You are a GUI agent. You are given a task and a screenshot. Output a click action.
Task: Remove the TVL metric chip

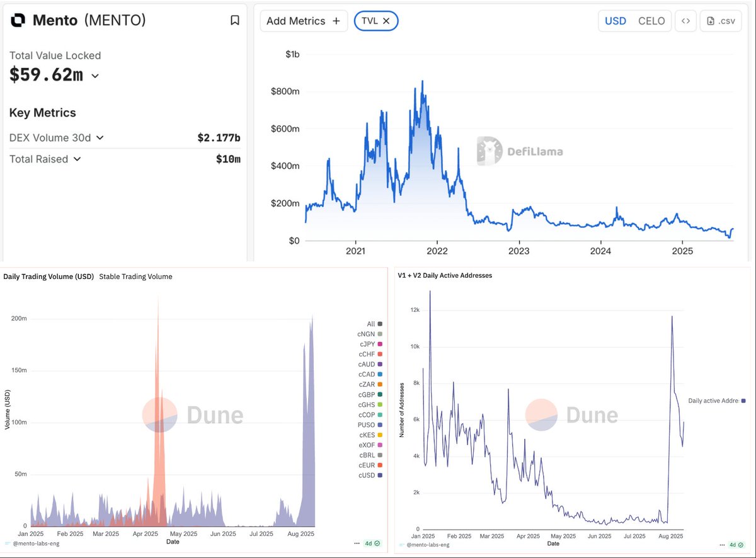click(x=387, y=21)
